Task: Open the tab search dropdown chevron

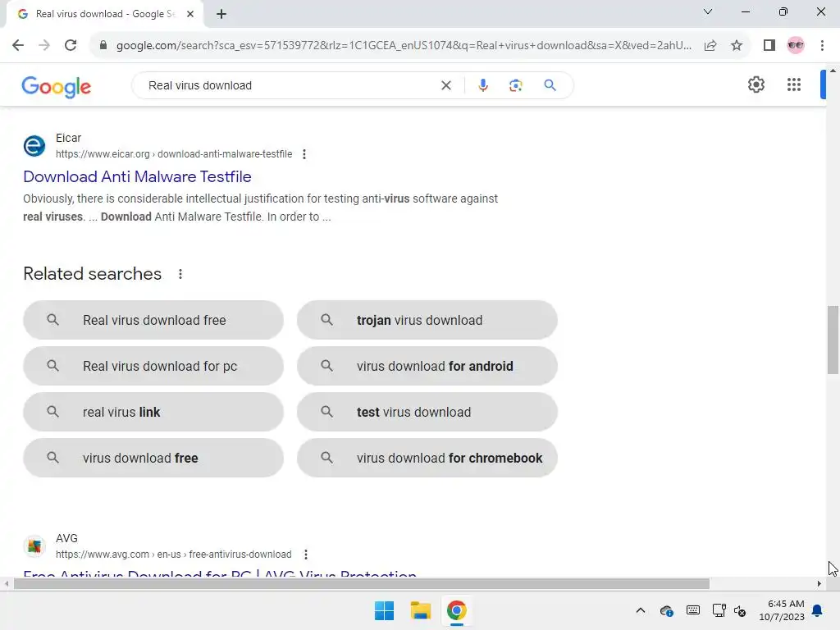Action: coord(708,11)
